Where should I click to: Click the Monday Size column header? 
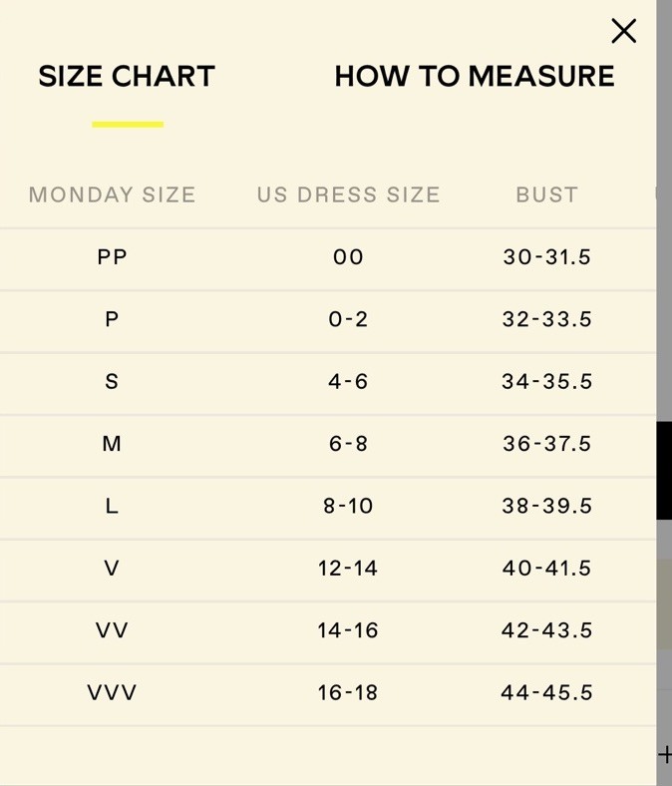coord(113,195)
